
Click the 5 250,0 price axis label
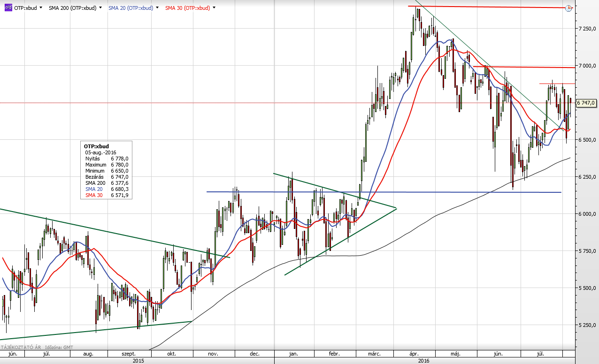click(x=587, y=325)
